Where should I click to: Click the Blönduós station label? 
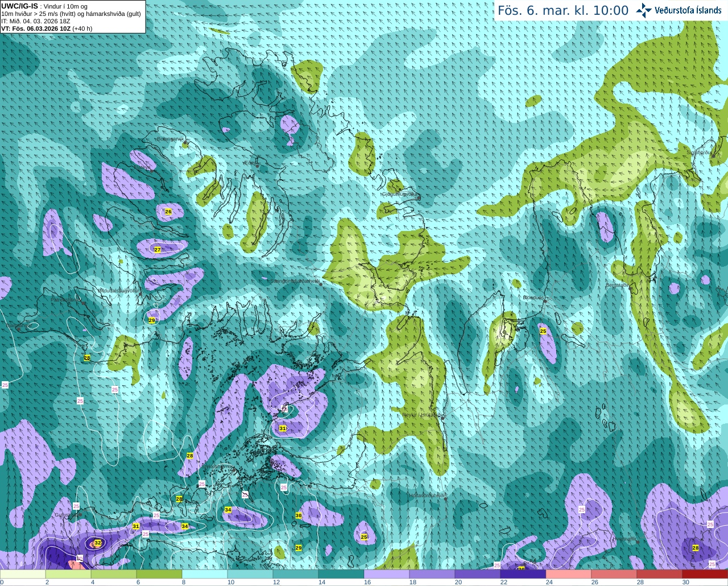click(533, 298)
